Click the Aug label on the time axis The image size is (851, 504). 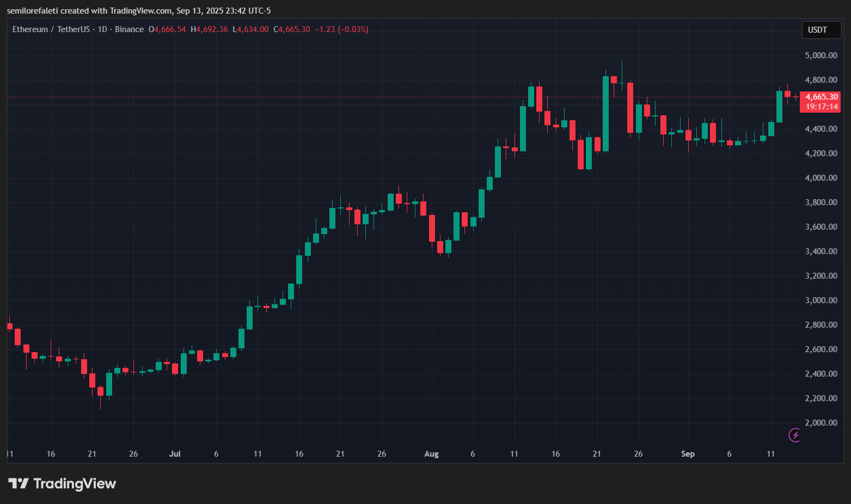point(431,453)
